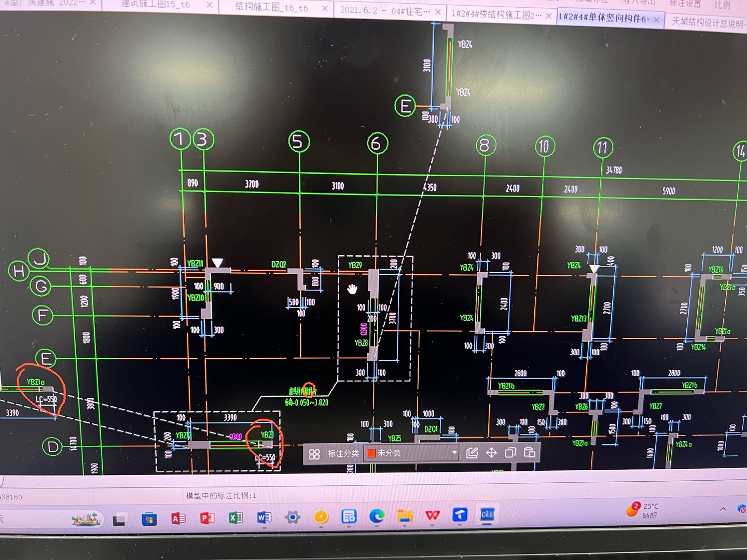Open Excel from the taskbar
This screenshot has width=747, height=560.
pos(236,517)
